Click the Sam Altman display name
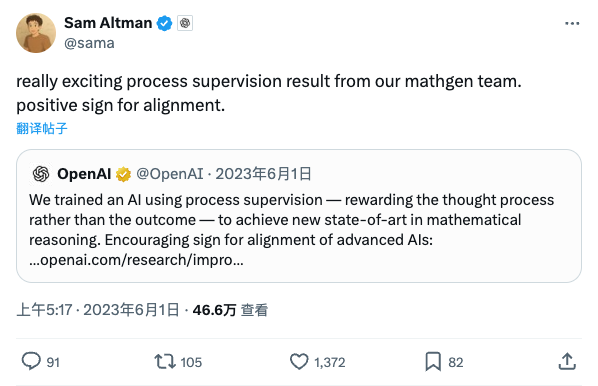This screenshot has width=598, height=386. point(108,23)
